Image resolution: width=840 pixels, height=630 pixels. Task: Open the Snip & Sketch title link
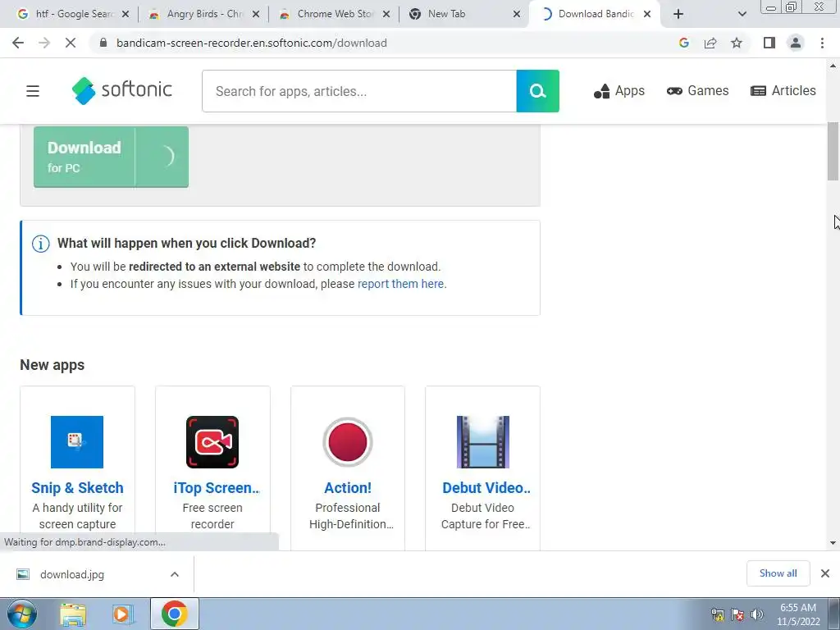pyautogui.click(x=77, y=488)
